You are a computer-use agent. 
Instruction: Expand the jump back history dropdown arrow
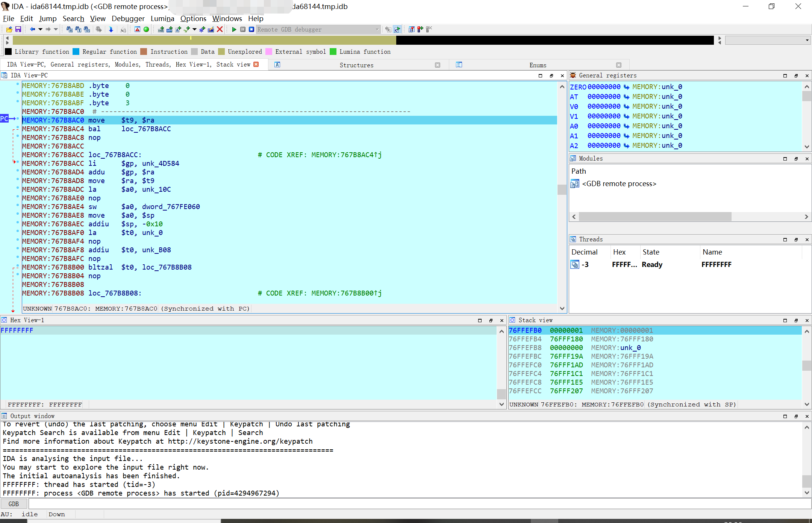coord(40,29)
